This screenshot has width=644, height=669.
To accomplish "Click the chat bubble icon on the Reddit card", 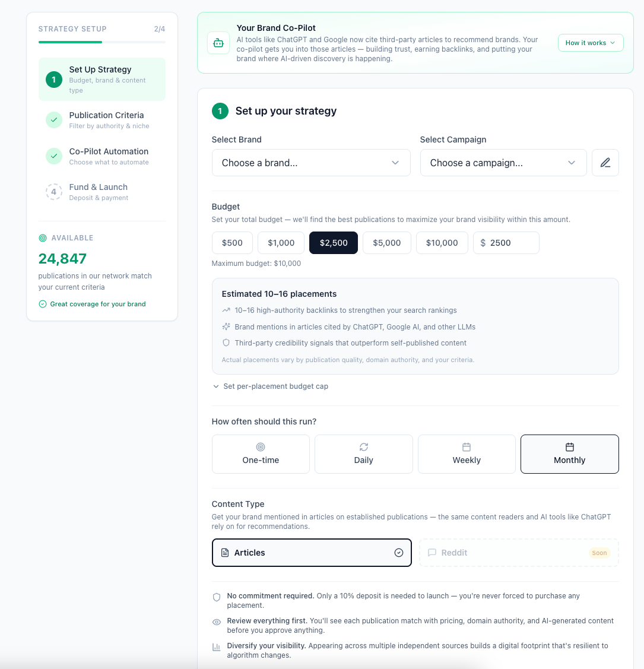I will point(432,553).
